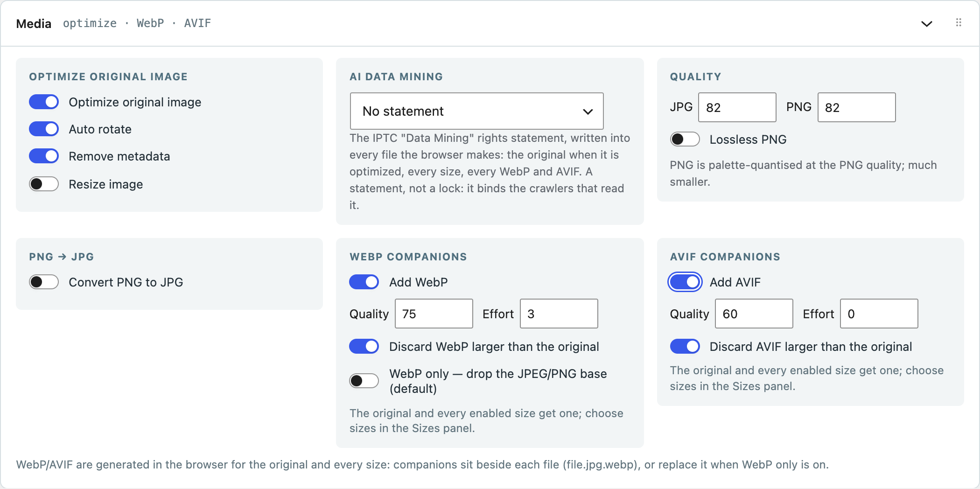Click the 'OPTIMIZE ORIGINAL IMAGE' heading
This screenshot has width=980, height=489.
pos(108,77)
